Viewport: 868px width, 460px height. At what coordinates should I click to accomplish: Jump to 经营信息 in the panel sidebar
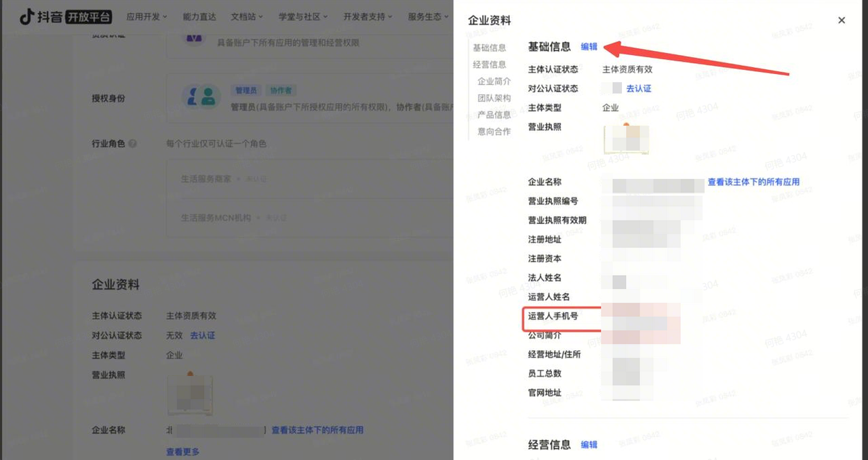(x=490, y=64)
